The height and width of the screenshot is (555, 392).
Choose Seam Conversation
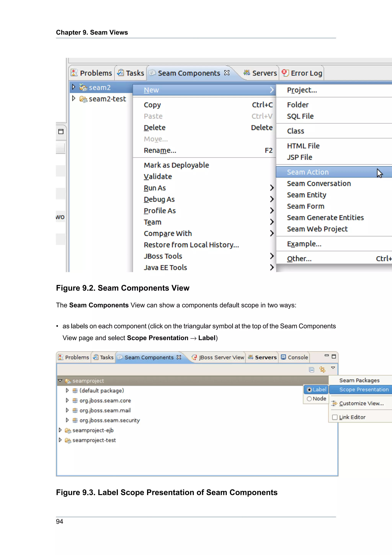click(x=334, y=183)
